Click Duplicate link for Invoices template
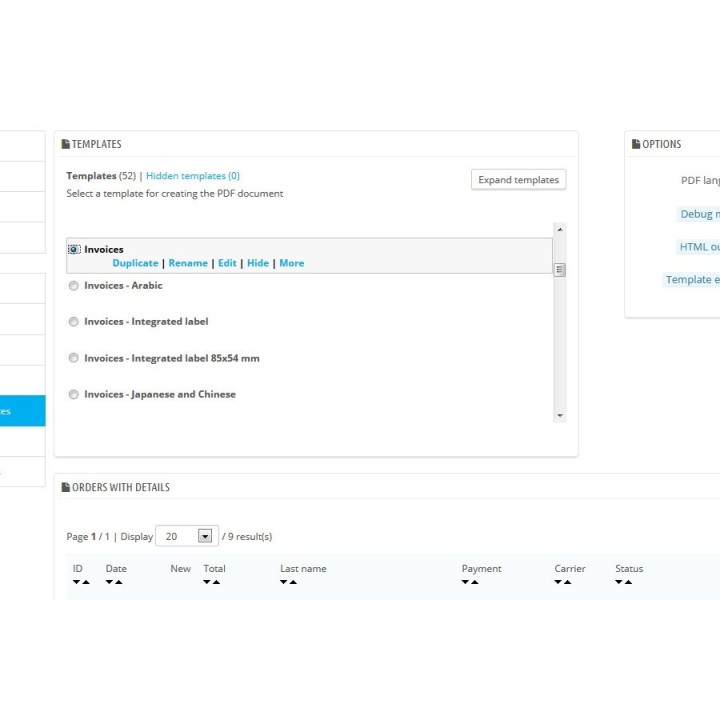Viewport: 720px width, 720px height. tap(135, 263)
